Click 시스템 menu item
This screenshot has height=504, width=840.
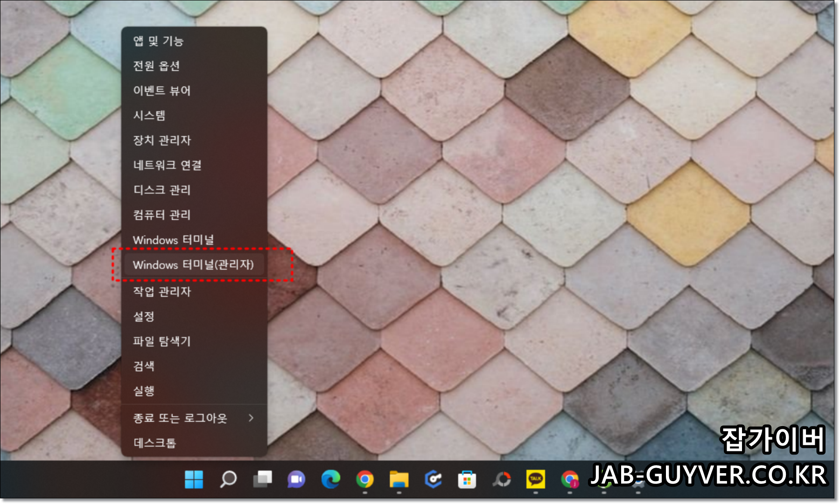tap(194, 115)
